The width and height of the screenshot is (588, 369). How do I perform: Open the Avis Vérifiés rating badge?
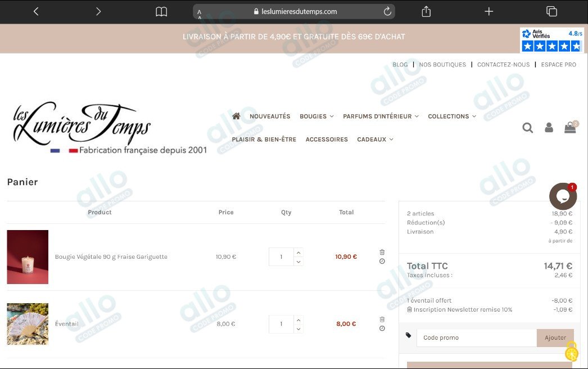pos(551,40)
